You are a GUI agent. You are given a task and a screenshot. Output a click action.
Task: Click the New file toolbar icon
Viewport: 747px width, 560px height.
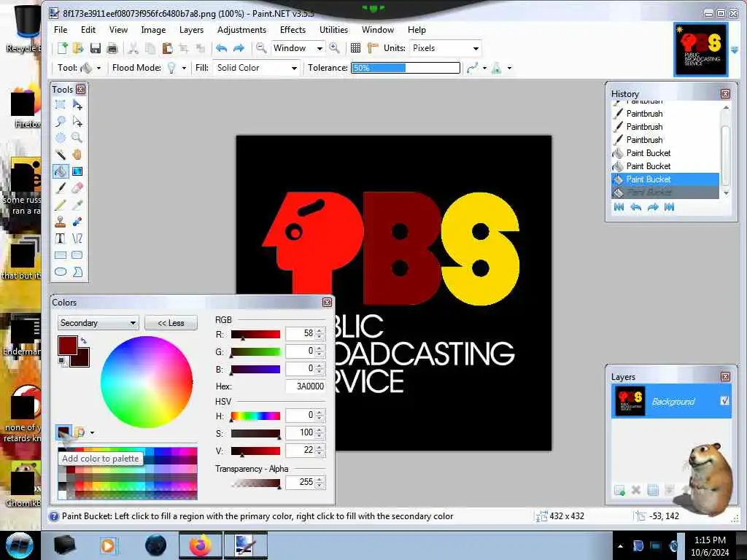[x=63, y=48]
